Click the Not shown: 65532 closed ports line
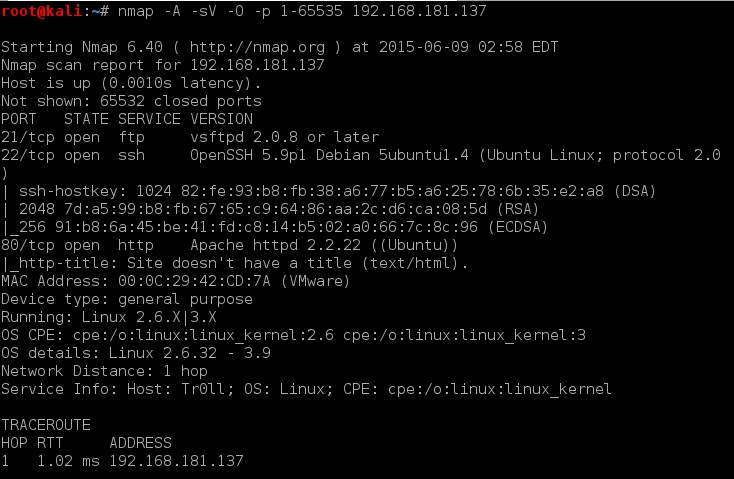The image size is (734, 479). (131, 101)
